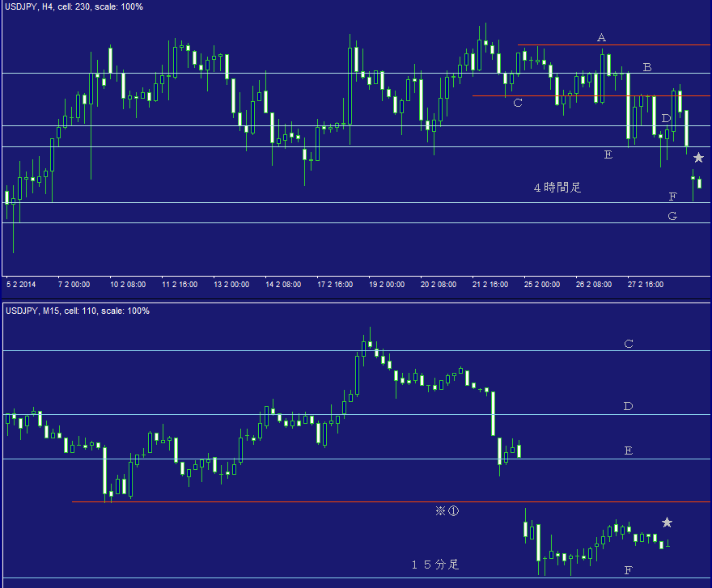Select the red horizontal line beneath label A

[x=613, y=45]
